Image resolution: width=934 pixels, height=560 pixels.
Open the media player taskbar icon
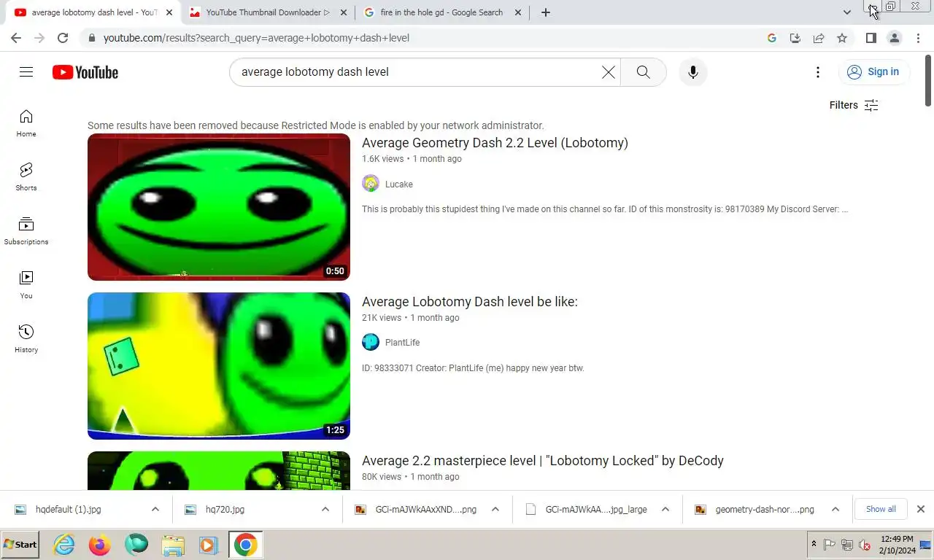[208, 545]
